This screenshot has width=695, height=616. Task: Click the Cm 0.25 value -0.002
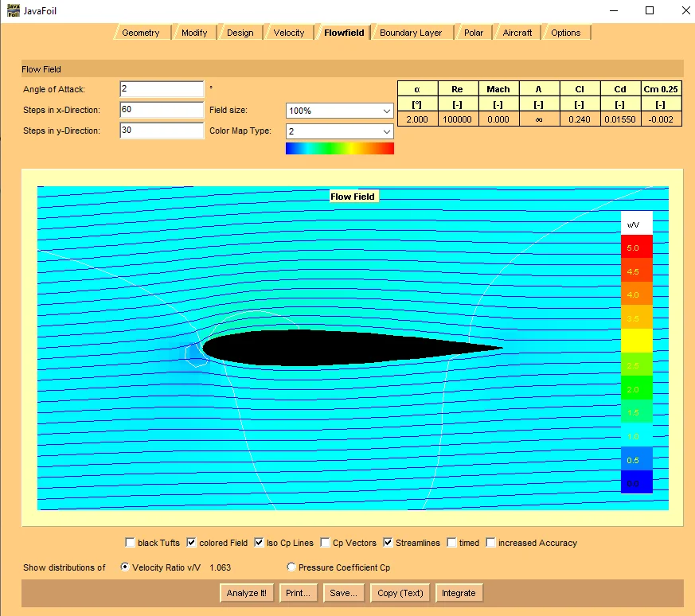pyautogui.click(x=661, y=119)
